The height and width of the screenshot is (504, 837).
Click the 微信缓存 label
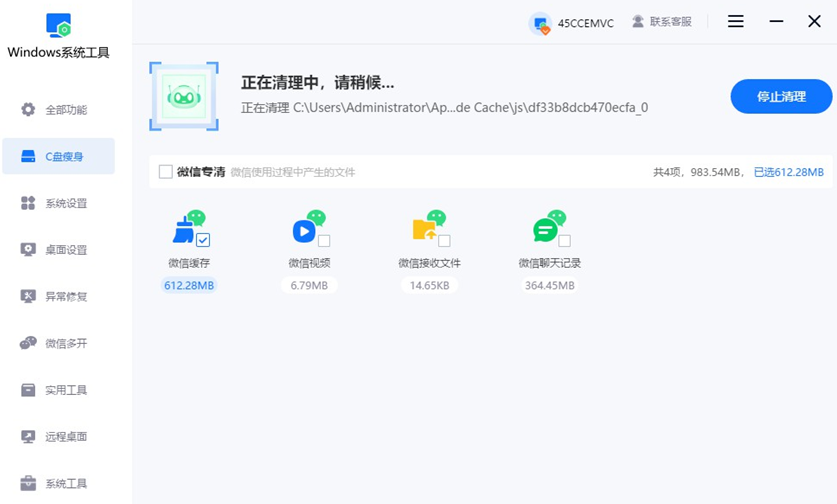(189, 263)
